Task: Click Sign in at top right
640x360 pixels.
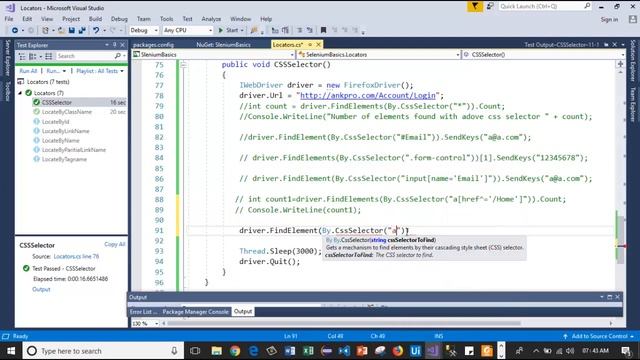Action: click(609, 19)
